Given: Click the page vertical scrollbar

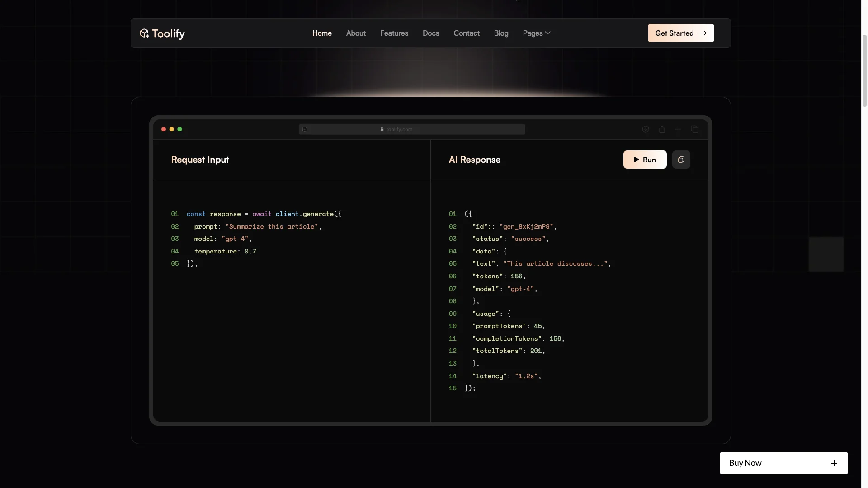Looking at the screenshot, I should pos(864,70).
